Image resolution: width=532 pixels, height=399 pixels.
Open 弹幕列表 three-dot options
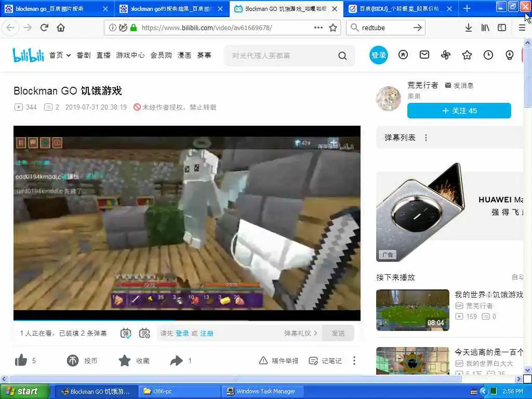coord(426,138)
